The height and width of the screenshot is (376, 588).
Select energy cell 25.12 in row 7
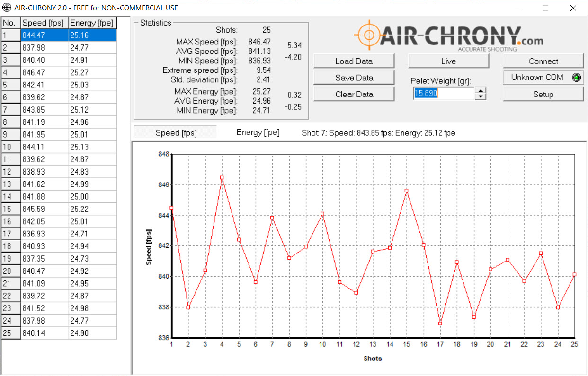click(93, 110)
